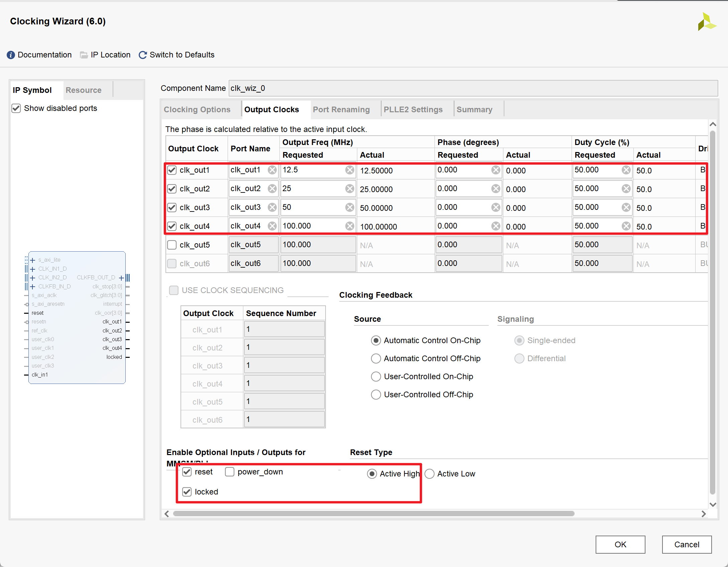The width and height of the screenshot is (728, 567).
Task: Confirm with the OK button
Action: pos(620,545)
